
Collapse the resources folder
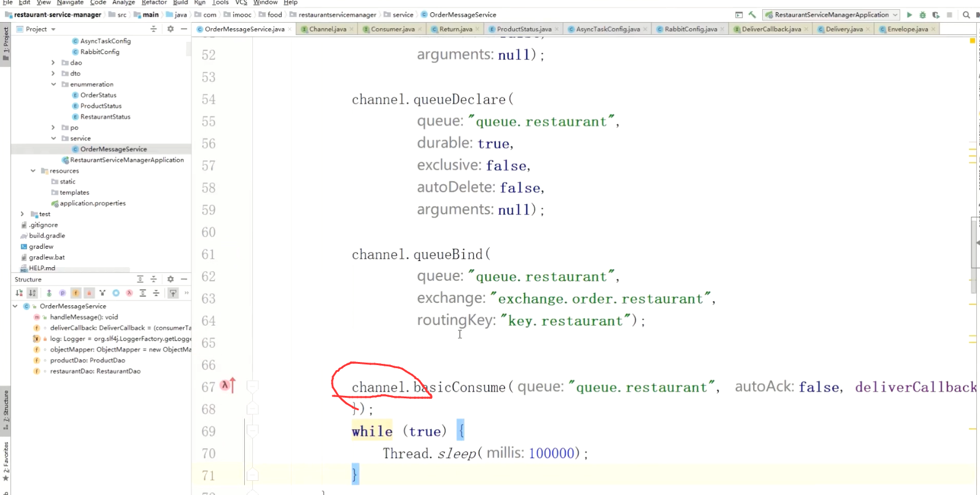[x=33, y=171]
